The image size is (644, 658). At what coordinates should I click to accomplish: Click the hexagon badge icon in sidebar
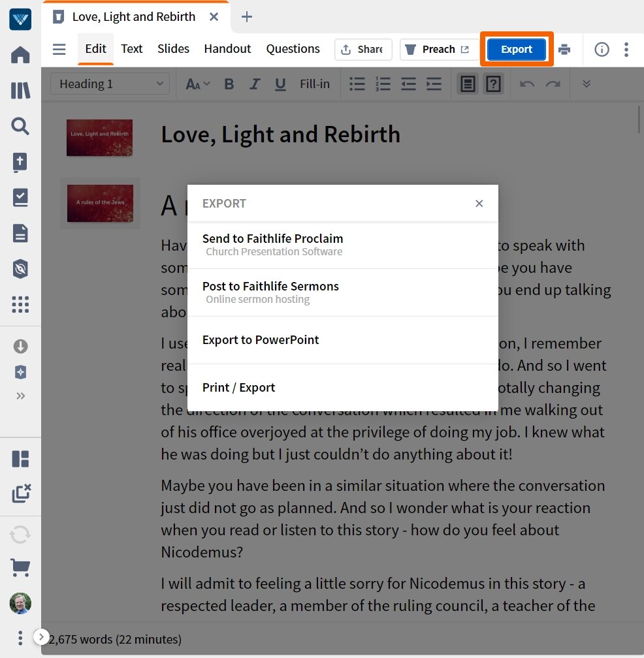tap(20, 372)
